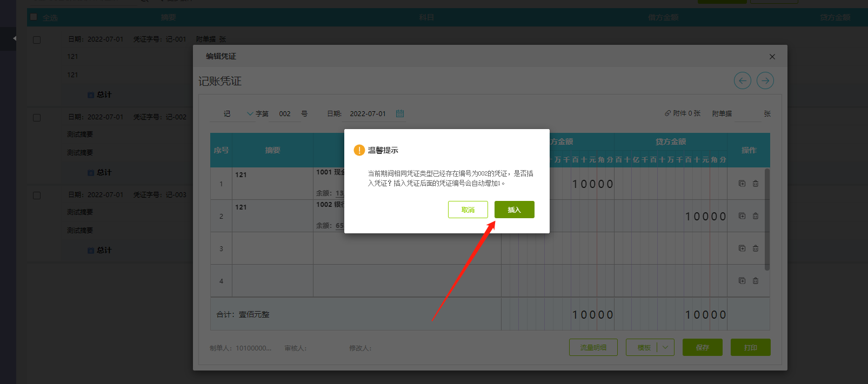Copy row 2 using the duplicate icon
This screenshot has height=384, width=868.
pos(742,216)
